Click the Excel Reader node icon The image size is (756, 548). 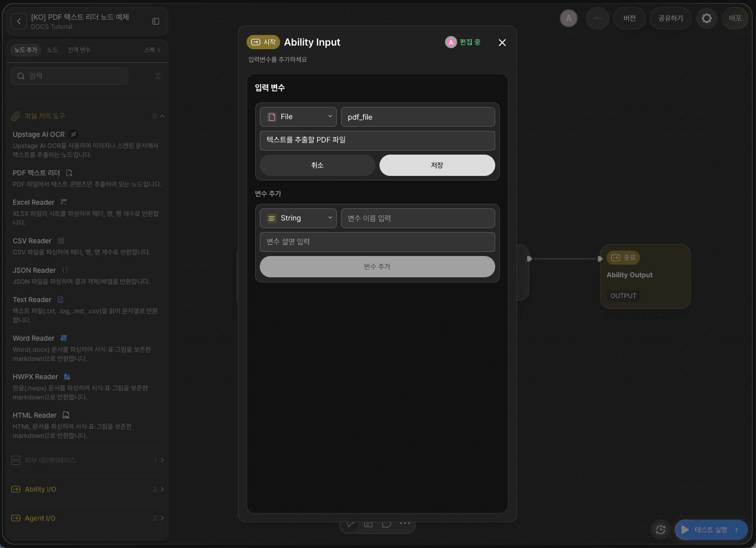63,202
